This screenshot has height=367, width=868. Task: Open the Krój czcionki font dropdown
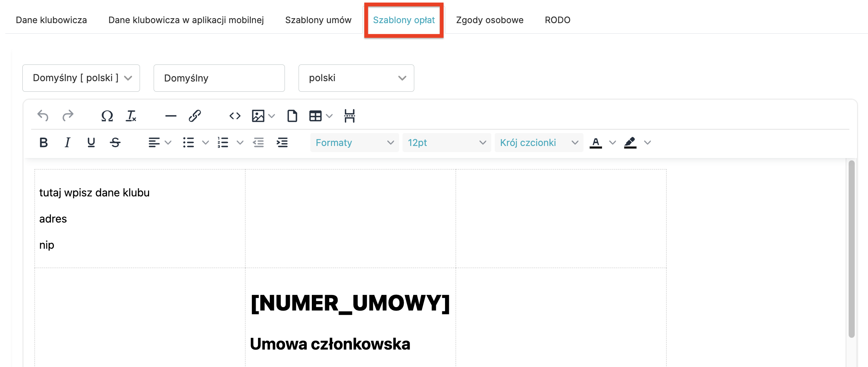(x=539, y=143)
